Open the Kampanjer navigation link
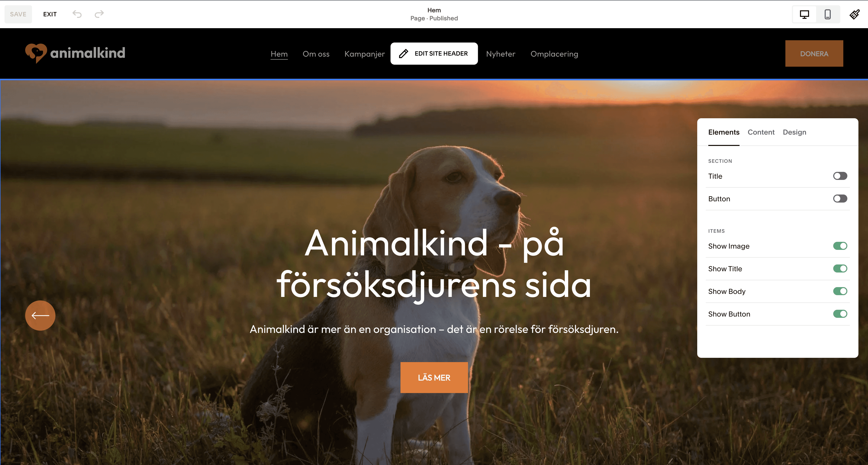Image resolution: width=868 pixels, height=465 pixels. (x=364, y=54)
